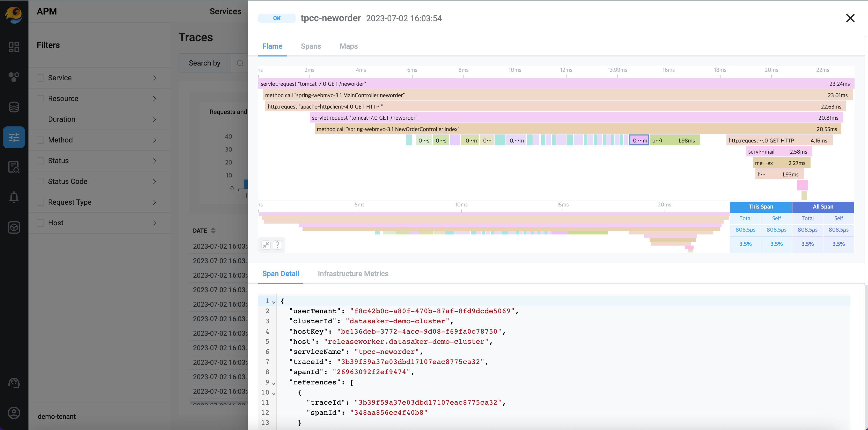Image resolution: width=868 pixels, height=430 pixels.
Task: Expand the Duration filter chevron
Action: pyautogui.click(x=155, y=119)
